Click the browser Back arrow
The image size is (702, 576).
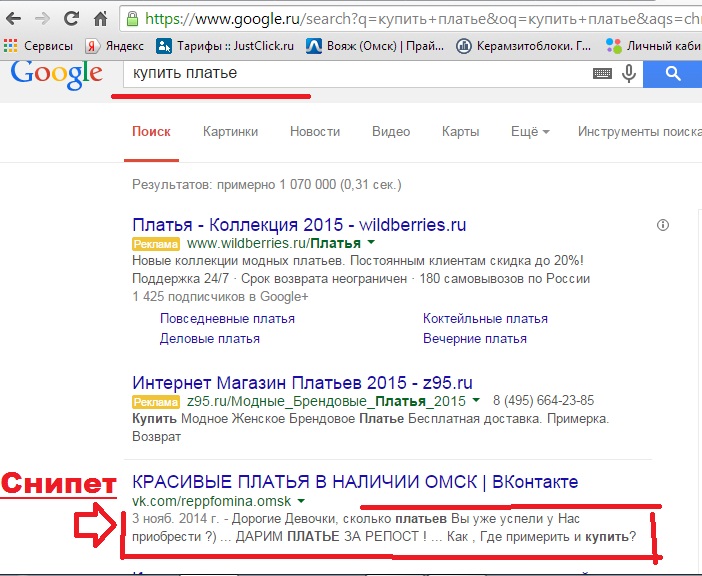coord(14,19)
